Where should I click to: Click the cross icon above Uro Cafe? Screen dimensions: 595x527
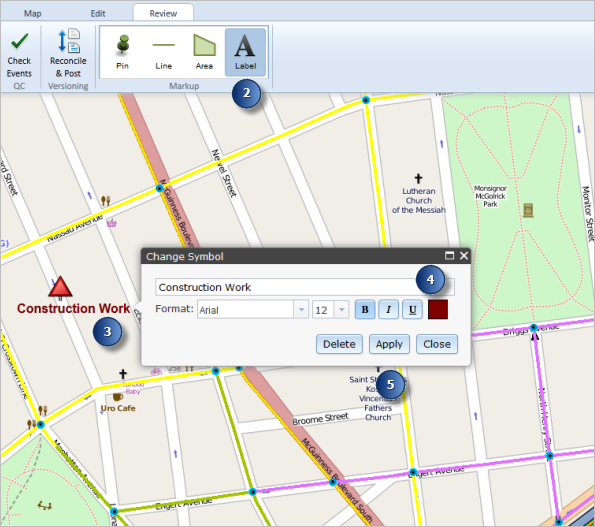pos(123,374)
